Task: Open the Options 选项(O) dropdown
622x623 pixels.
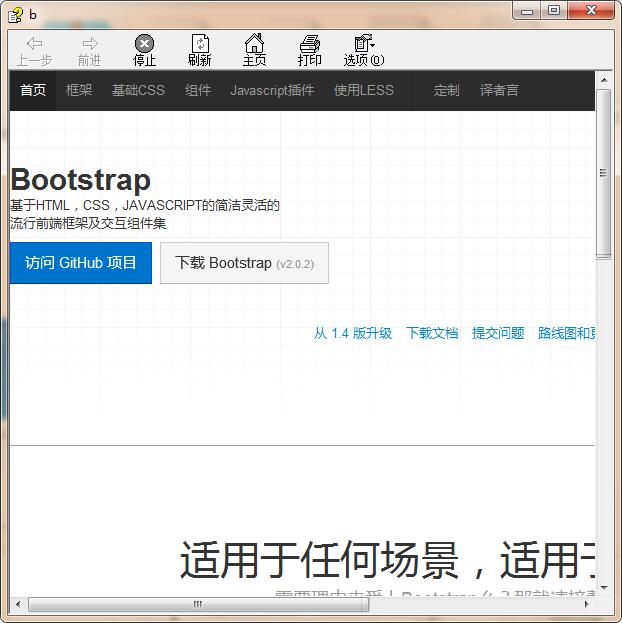Action: [364, 51]
